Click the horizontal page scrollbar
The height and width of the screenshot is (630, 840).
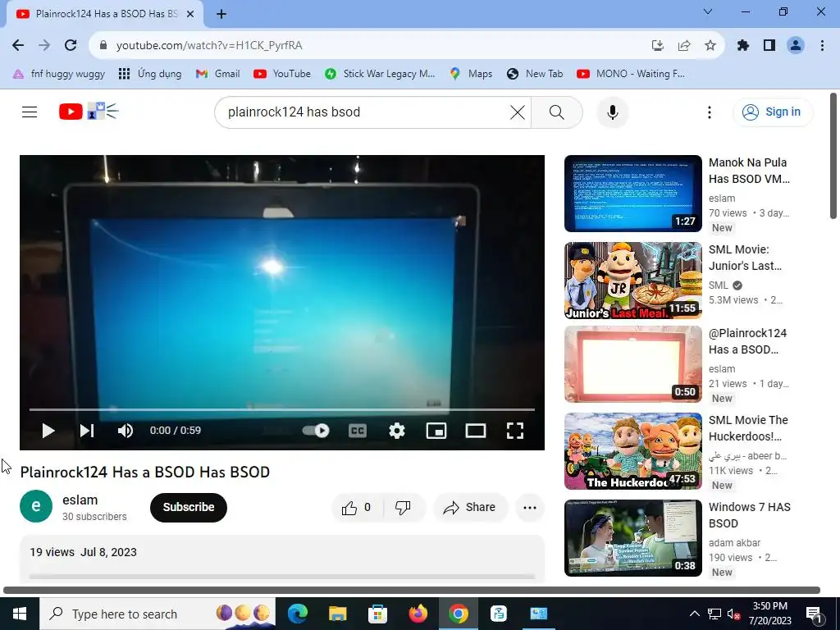pyautogui.click(x=412, y=591)
